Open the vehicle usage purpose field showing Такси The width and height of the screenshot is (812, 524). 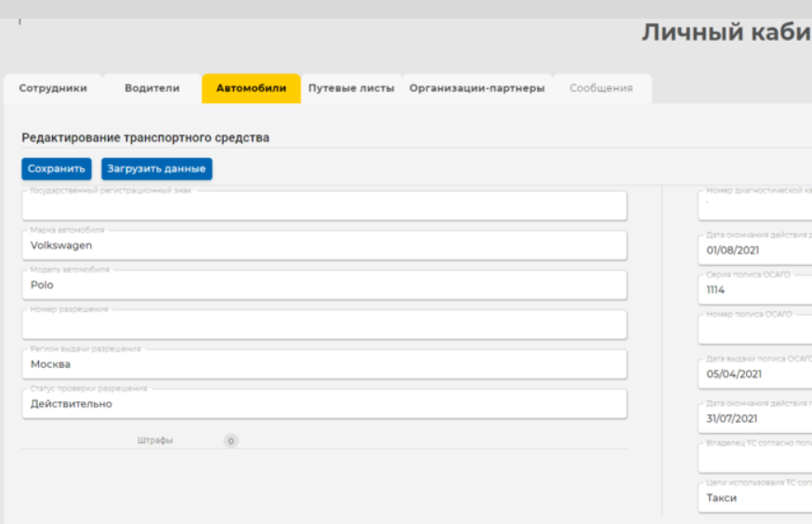coord(754,498)
